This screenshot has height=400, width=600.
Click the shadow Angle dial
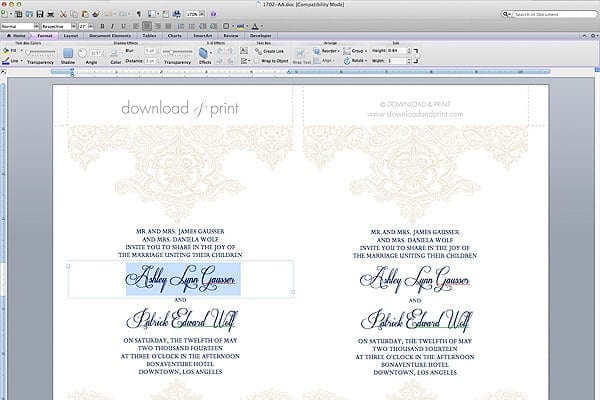[82, 53]
